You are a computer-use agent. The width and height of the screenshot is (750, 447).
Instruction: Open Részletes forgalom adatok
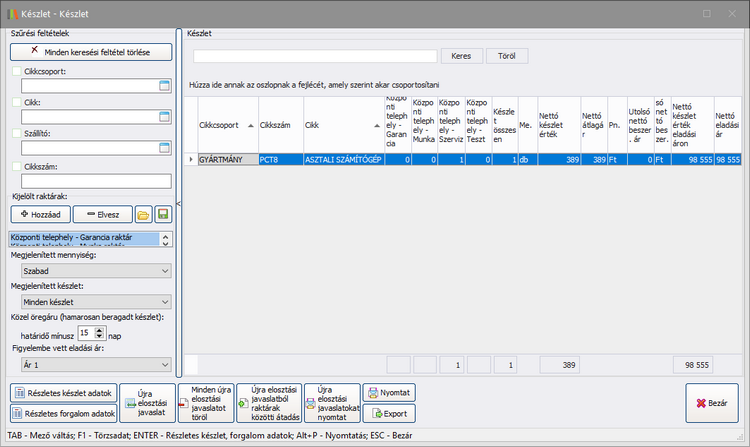[63, 412]
